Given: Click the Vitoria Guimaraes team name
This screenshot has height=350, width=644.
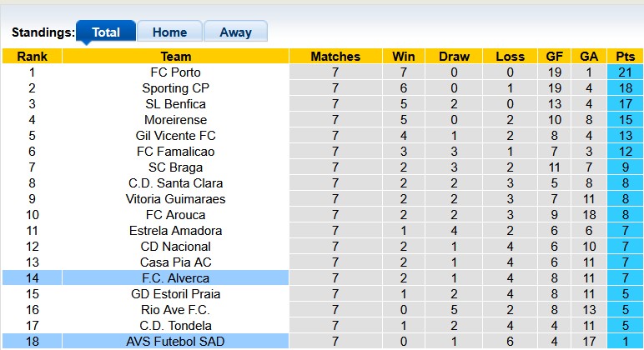Looking at the screenshot, I should pos(175,199).
